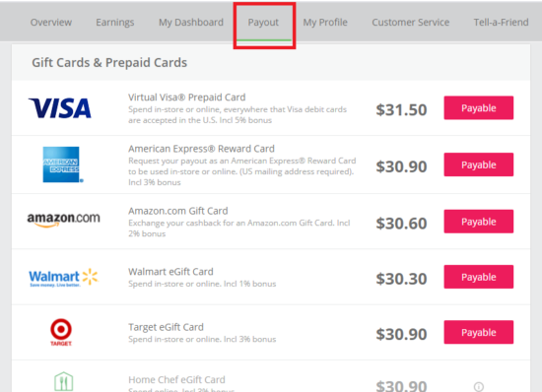The height and width of the screenshot is (392, 542).
Task: Click Payable for Virtual Visa Prepaid Card
Action: [479, 108]
